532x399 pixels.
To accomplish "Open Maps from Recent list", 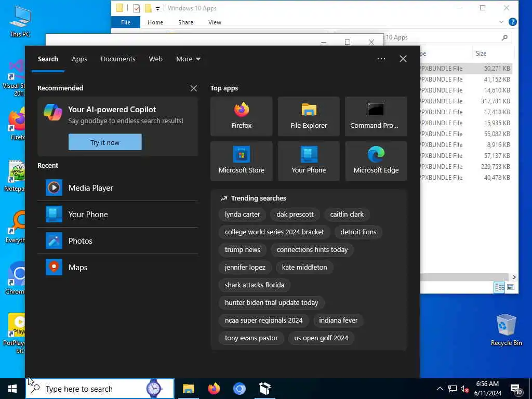I will pyautogui.click(x=118, y=267).
